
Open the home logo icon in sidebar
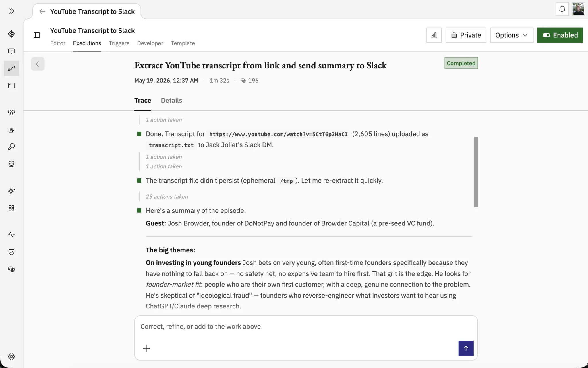tap(11, 34)
